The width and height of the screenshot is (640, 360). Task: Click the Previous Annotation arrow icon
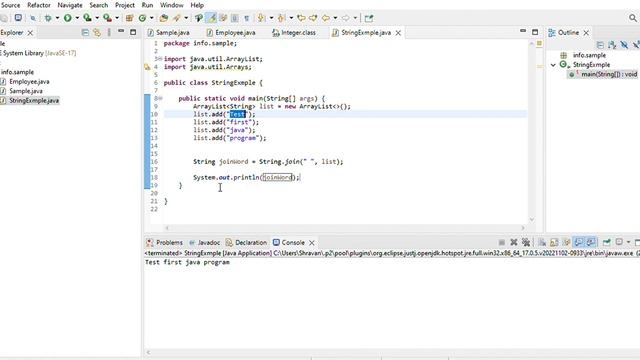point(281,18)
